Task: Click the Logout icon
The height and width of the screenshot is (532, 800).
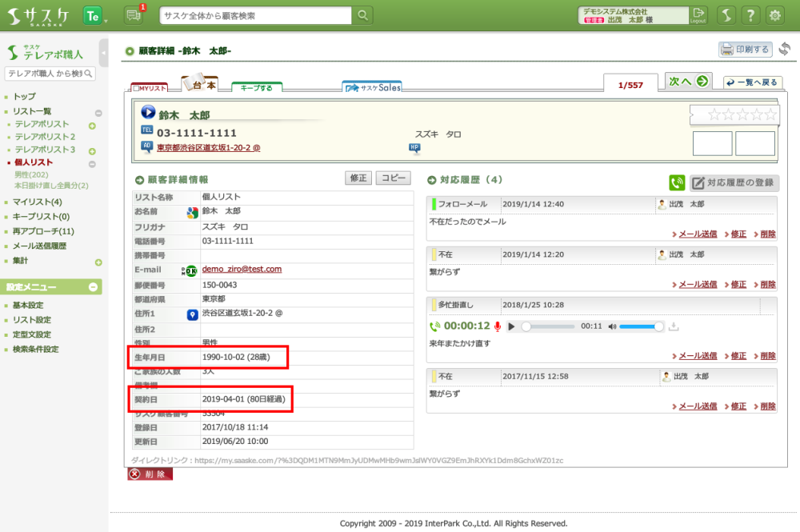Action: 698,15
